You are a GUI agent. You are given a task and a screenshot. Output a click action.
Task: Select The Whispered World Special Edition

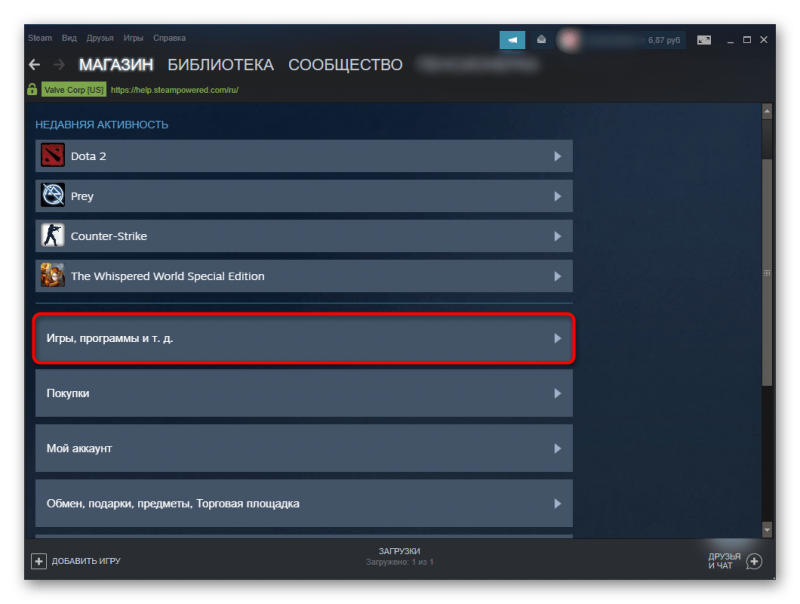304,276
